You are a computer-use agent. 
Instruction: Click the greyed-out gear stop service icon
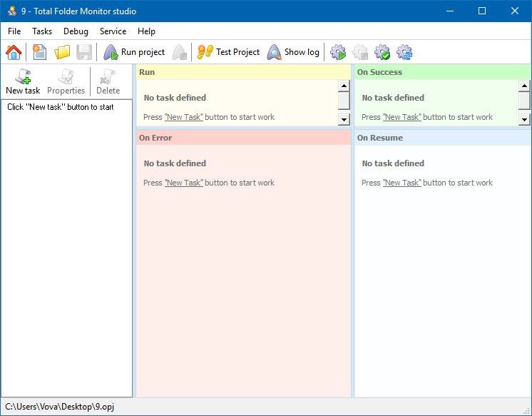tap(360, 52)
